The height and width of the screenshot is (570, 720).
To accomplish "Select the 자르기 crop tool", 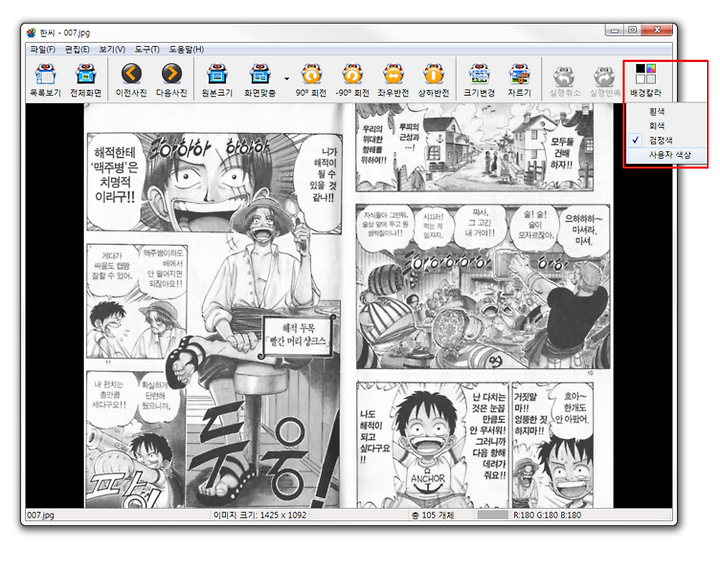I will tap(519, 80).
